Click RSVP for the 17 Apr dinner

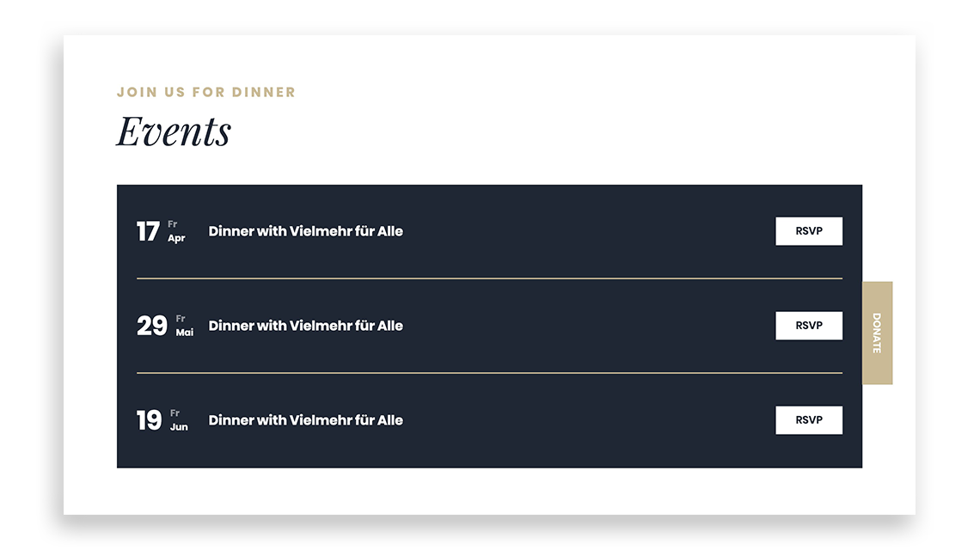(x=808, y=231)
